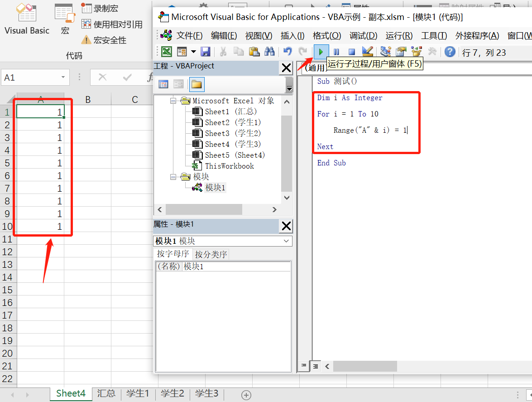Open the 模块1 模块 combo box in Properties
532x402 pixels.
point(286,241)
